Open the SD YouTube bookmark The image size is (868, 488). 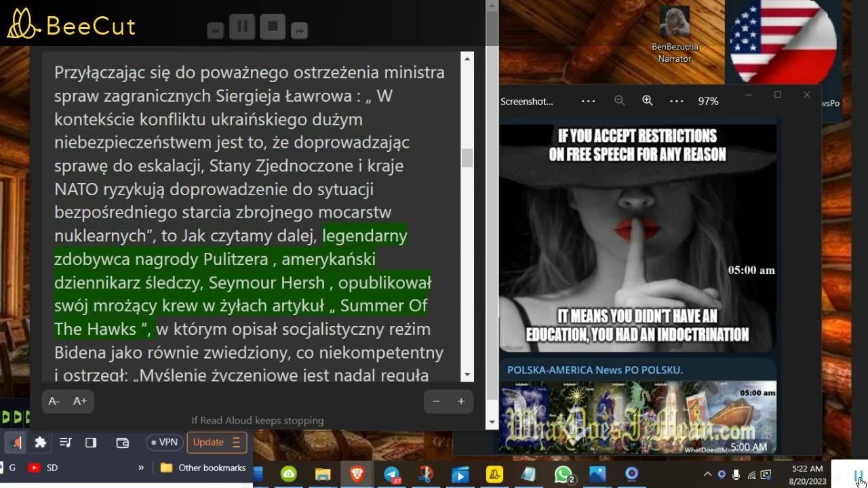point(43,468)
